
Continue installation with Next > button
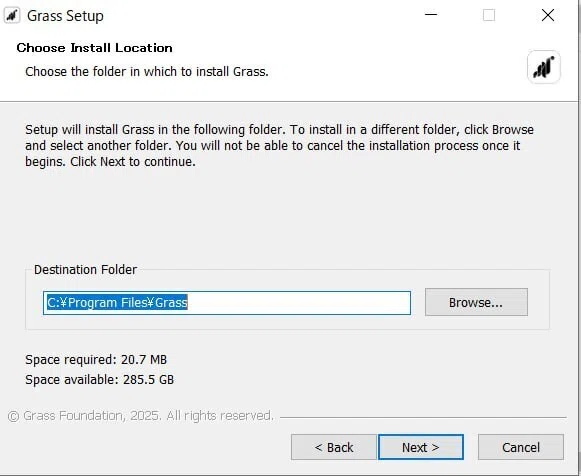(x=421, y=447)
